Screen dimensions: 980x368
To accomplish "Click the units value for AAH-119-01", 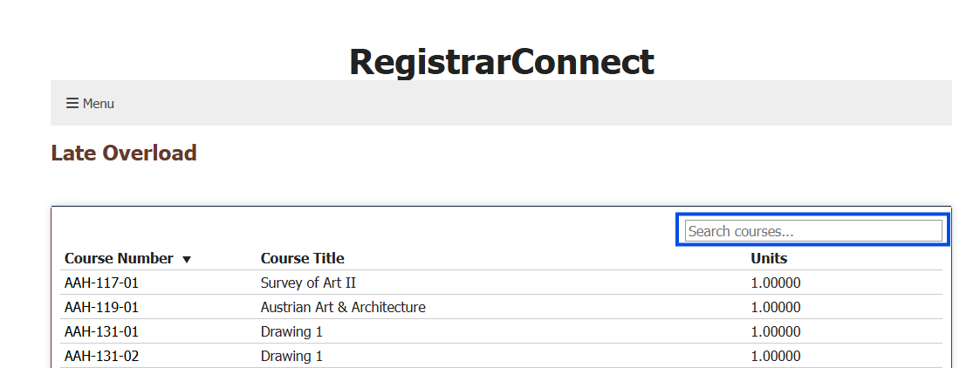I will click(x=775, y=307).
